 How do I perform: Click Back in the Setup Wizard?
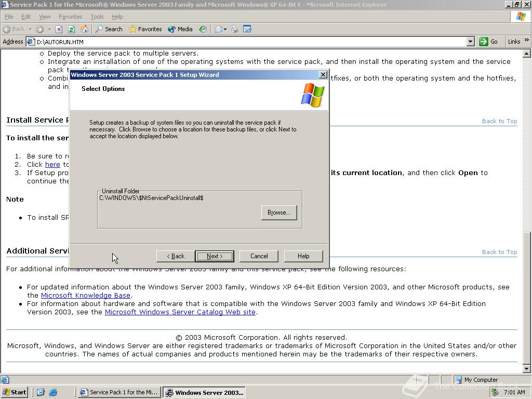pos(176,256)
